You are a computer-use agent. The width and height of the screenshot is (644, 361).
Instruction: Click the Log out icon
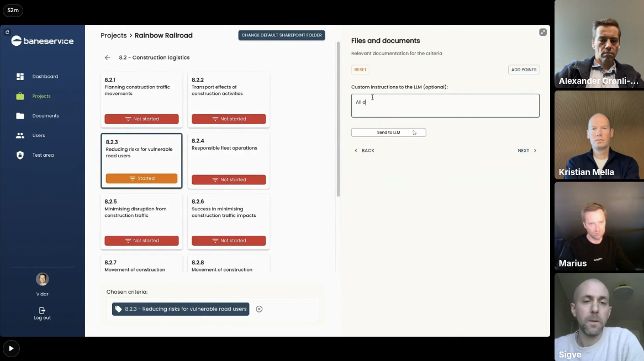click(42, 310)
